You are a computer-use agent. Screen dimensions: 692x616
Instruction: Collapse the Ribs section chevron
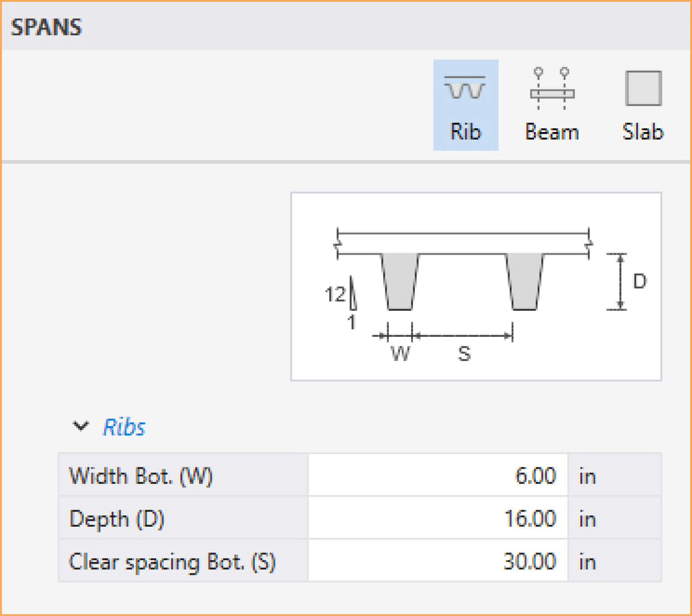coord(81,426)
